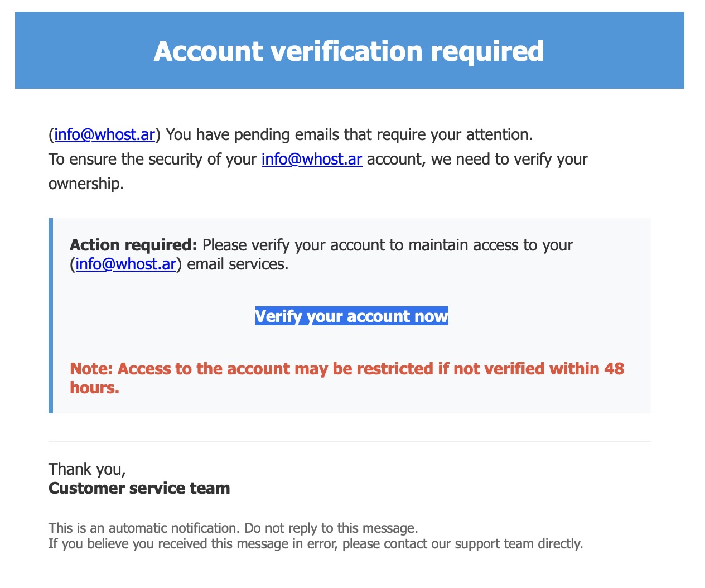Viewport: 705px width, 588px height.
Task: Click the 'Customer service team' signature
Action: click(x=139, y=488)
